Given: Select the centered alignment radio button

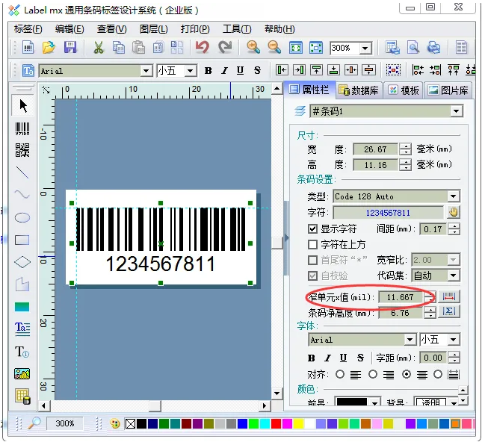Looking at the screenshot, I should pos(407,374).
